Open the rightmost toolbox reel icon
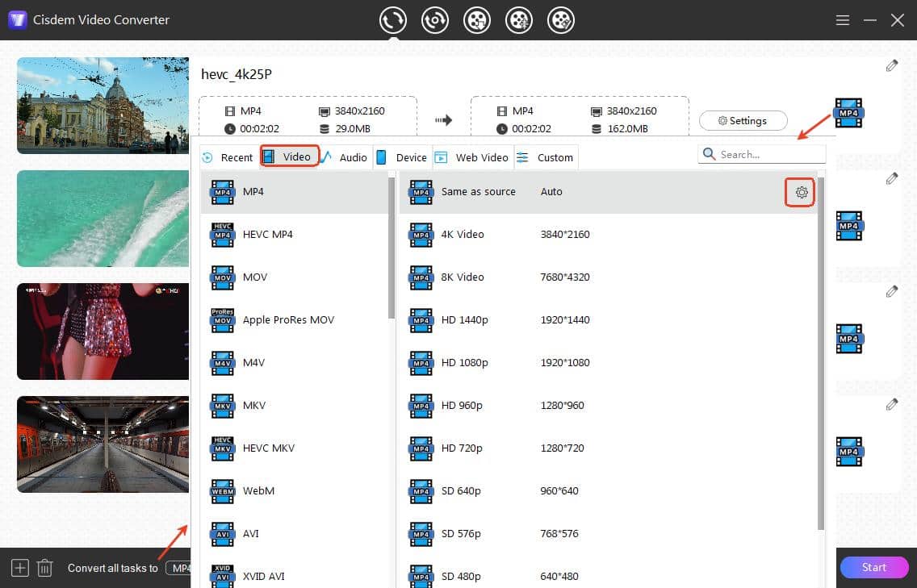The height and width of the screenshot is (588, 917). point(561,20)
